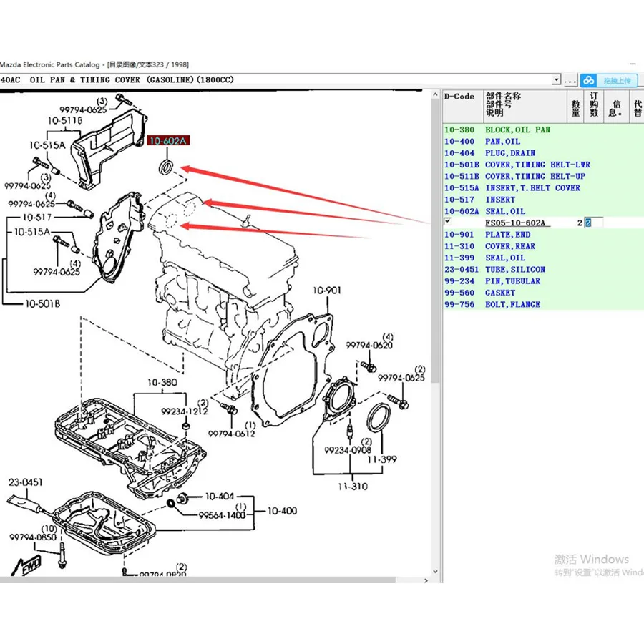Click the 部件名称 column header
The image size is (644, 644).
tap(525, 107)
